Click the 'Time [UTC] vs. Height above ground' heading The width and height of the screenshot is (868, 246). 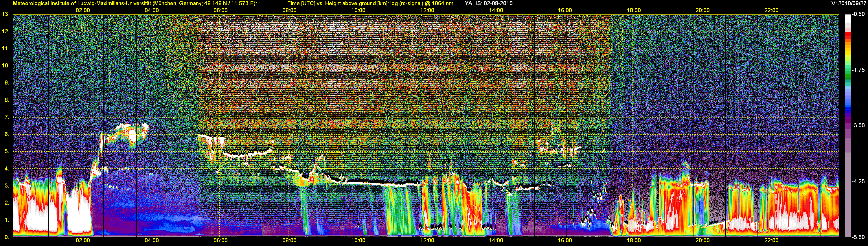point(370,3)
